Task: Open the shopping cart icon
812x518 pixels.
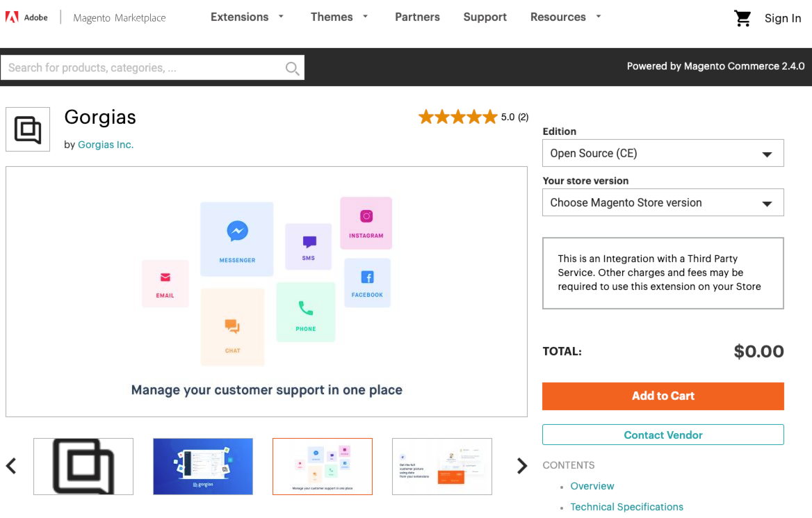Action: click(x=742, y=18)
